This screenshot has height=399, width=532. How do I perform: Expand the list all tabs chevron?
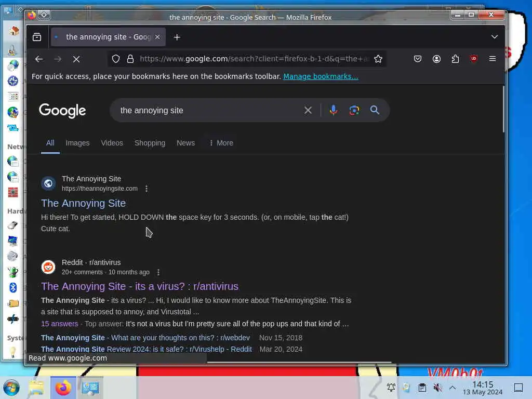495,37
